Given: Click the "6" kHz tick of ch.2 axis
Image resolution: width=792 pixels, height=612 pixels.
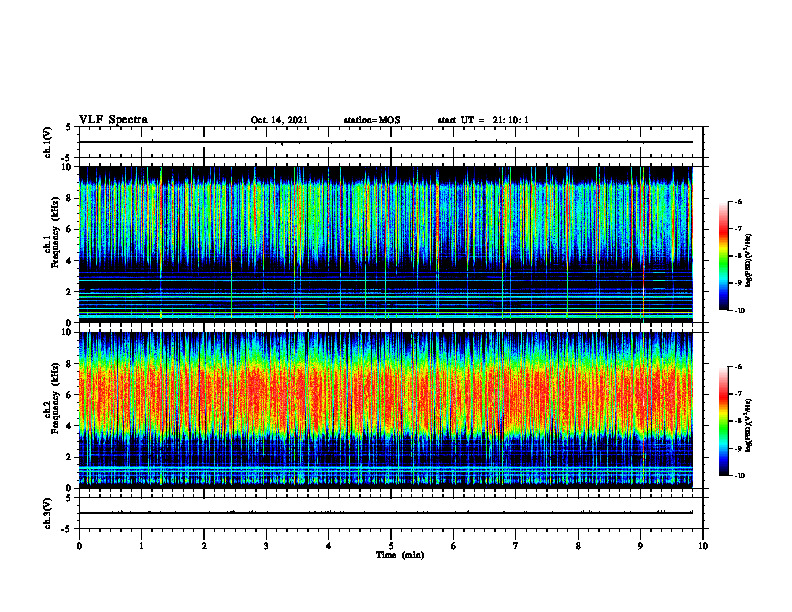Looking at the screenshot, I should click(x=70, y=395).
